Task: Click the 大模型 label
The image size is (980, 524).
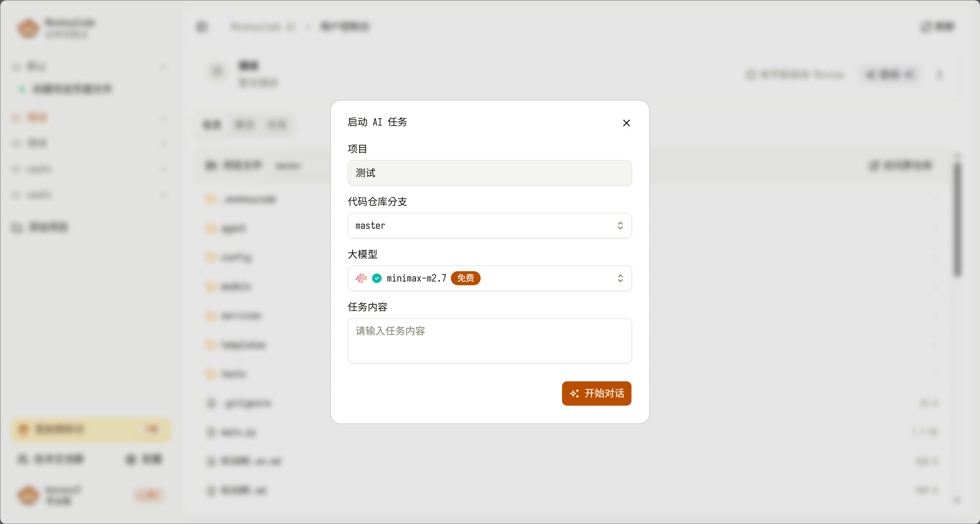Action: click(362, 254)
